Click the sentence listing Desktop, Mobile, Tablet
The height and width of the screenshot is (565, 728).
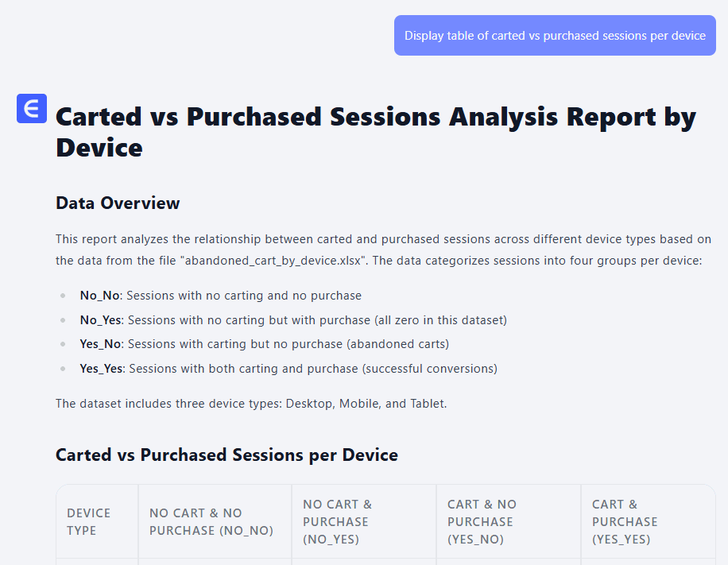(251, 404)
